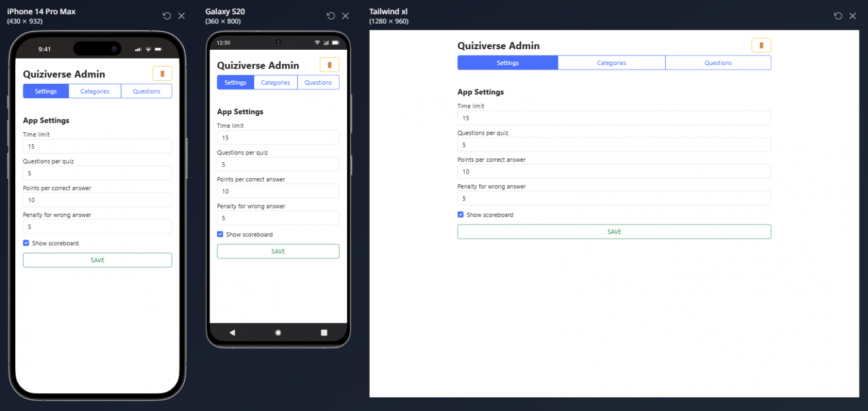
Task: Click the Time limit field in Tailwind xl
Action: click(x=614, y=118)
